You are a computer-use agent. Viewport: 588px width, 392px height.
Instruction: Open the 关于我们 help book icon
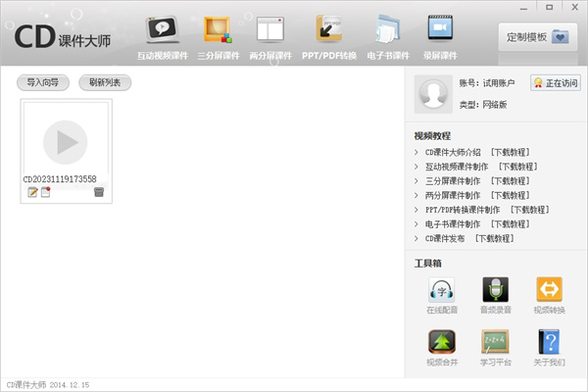pos(549,342)
